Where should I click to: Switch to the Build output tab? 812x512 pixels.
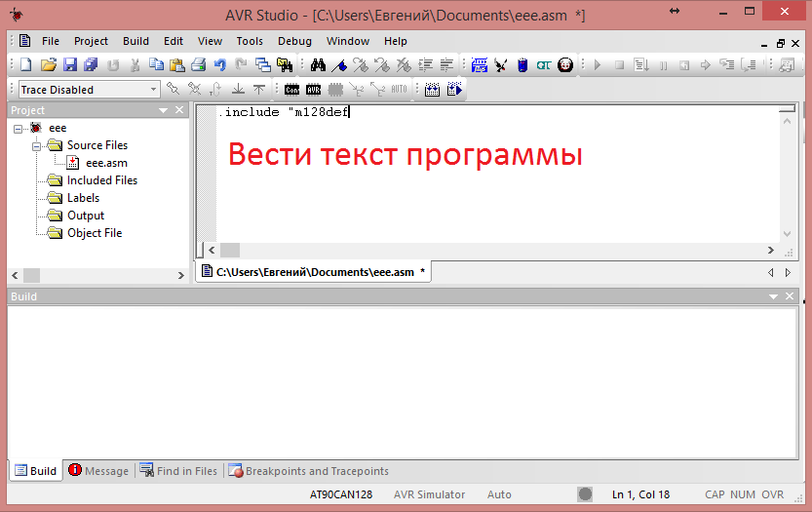click(36, 470)
